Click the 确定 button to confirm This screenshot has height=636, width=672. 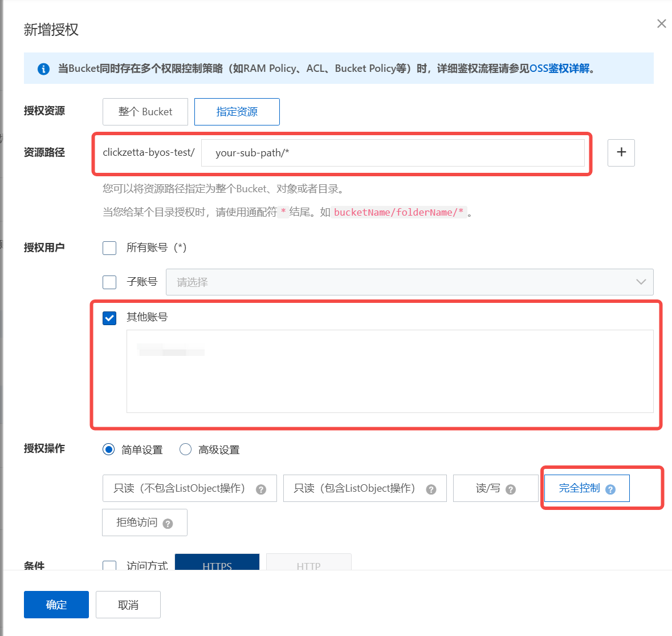tap(56, 605)
